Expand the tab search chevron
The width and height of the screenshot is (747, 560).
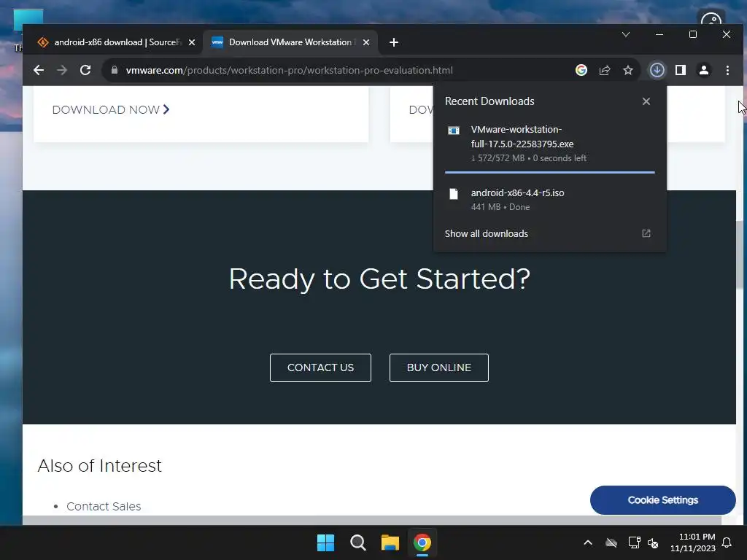pos(626,34)
